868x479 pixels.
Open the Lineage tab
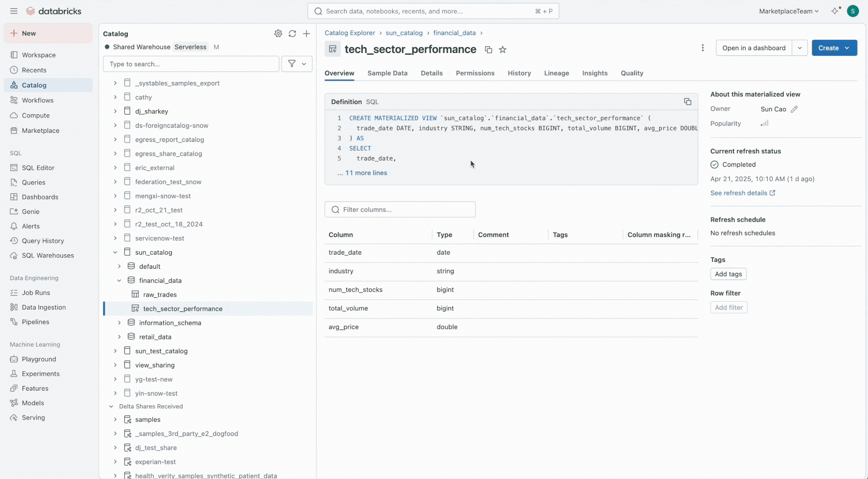pyautogui.click(x=556, y=73)
